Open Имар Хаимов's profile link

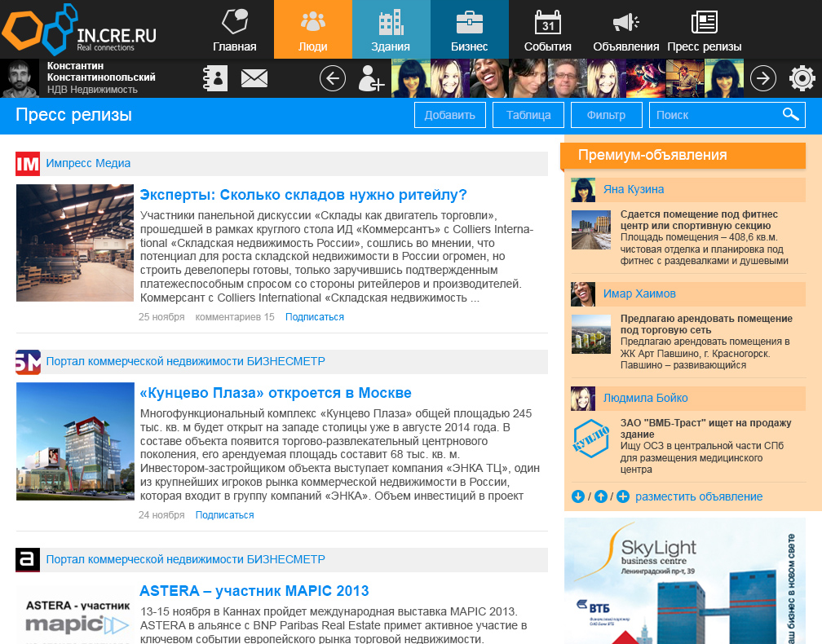click(x=639, y=293)
